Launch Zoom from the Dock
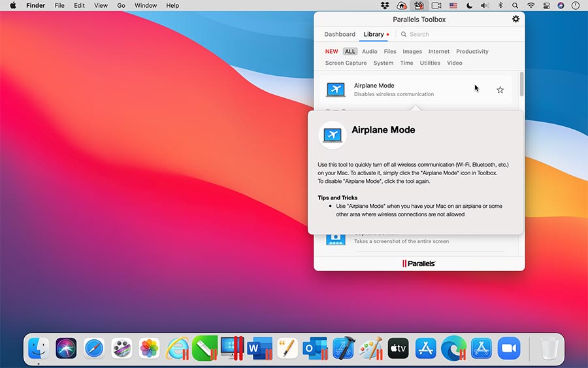This screenshot has height=368, width=588. pyautogui.click(x=508, y=348)
